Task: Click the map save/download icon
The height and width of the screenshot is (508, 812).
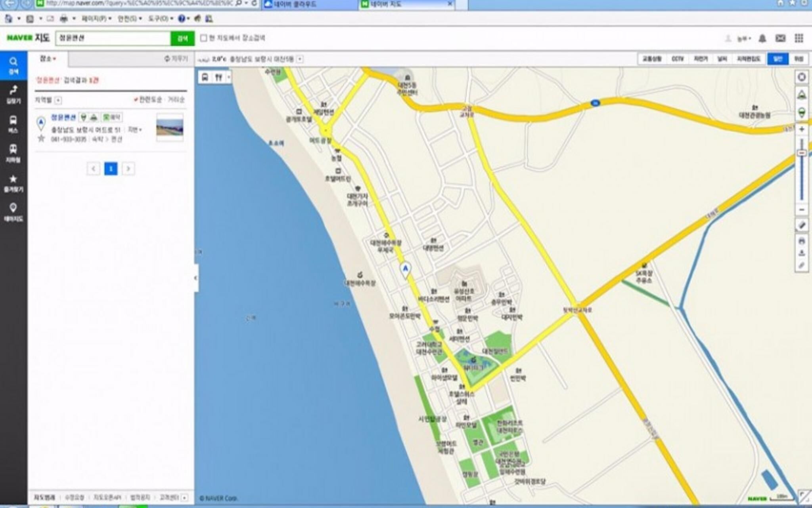Action: click(802, 253)
